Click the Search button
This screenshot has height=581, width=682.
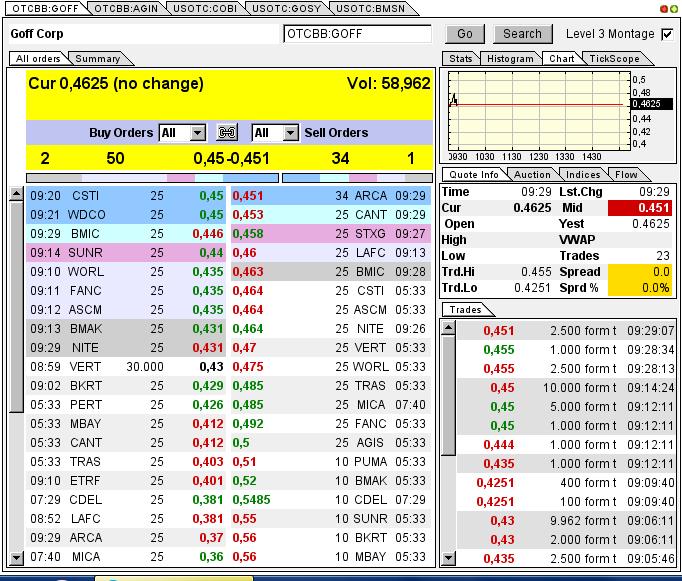[x=522, y=34]
